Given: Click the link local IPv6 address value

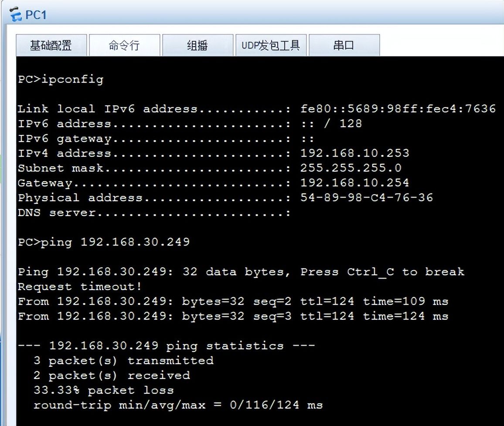Looking at the screenshot, I should [x=398, y=108].
